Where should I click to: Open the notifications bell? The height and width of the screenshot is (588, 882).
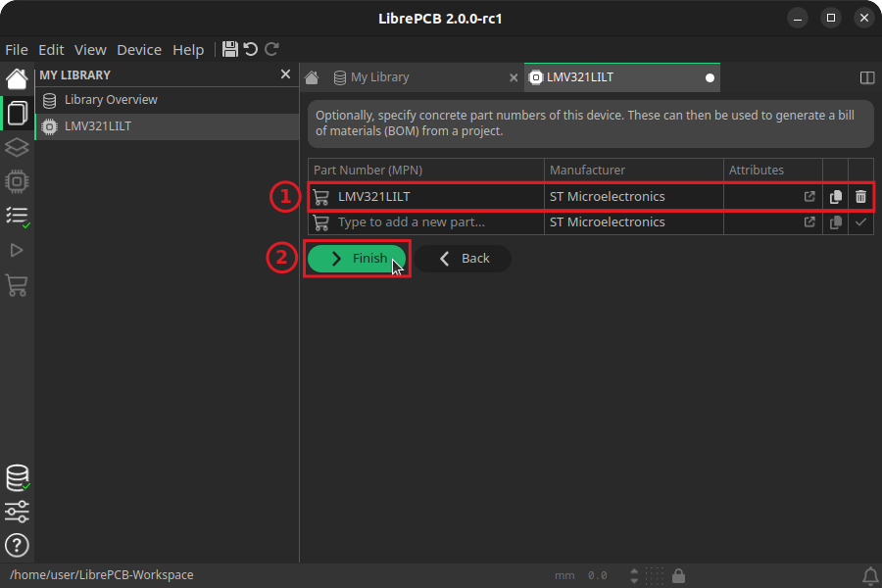click(x=869, y=575)
